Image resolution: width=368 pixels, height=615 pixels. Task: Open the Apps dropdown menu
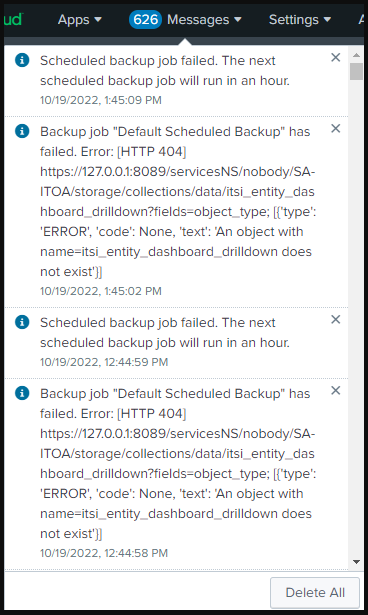[x=80, y=20]
